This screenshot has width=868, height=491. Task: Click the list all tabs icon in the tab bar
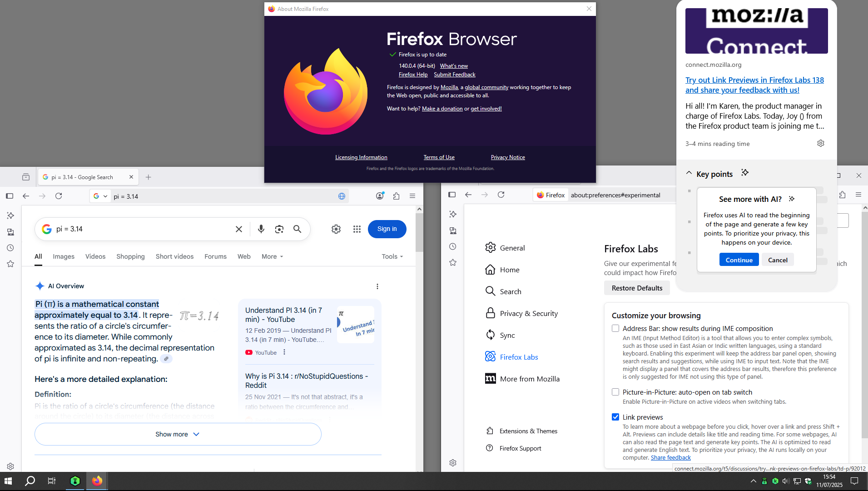[x=26, y=177]
